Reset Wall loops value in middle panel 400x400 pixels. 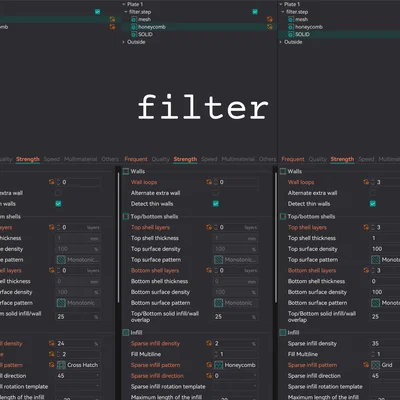(x=209, y=182)
